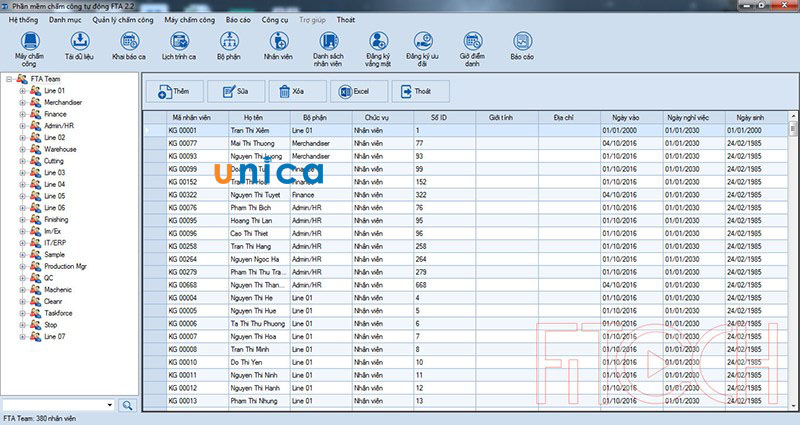
Task: Open the Nhân viên employee icon
Action: tap(279, 41)
